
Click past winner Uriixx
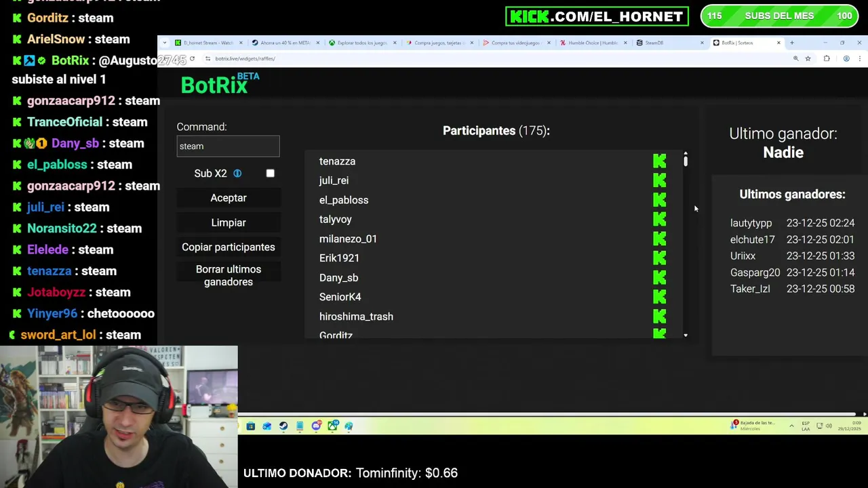743,256
